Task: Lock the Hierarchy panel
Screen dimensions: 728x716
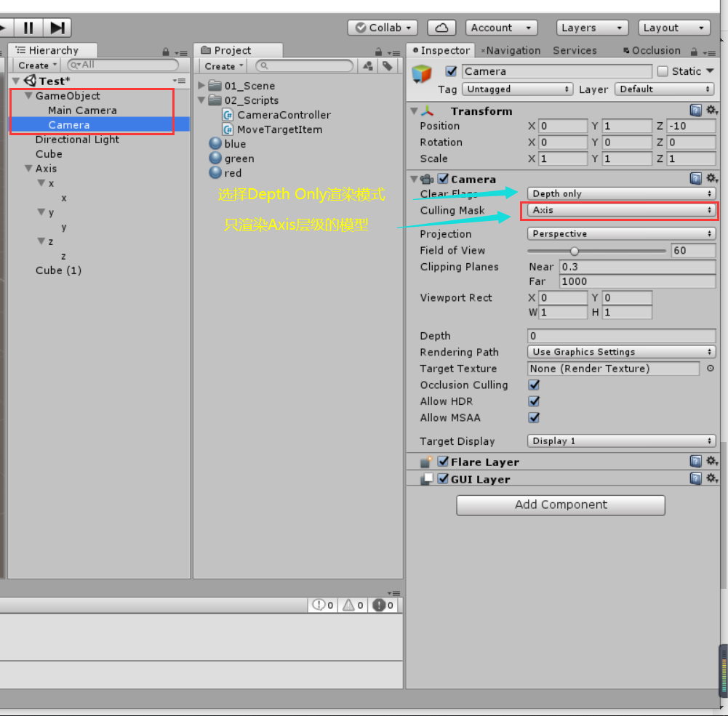Action: [166, 52]
